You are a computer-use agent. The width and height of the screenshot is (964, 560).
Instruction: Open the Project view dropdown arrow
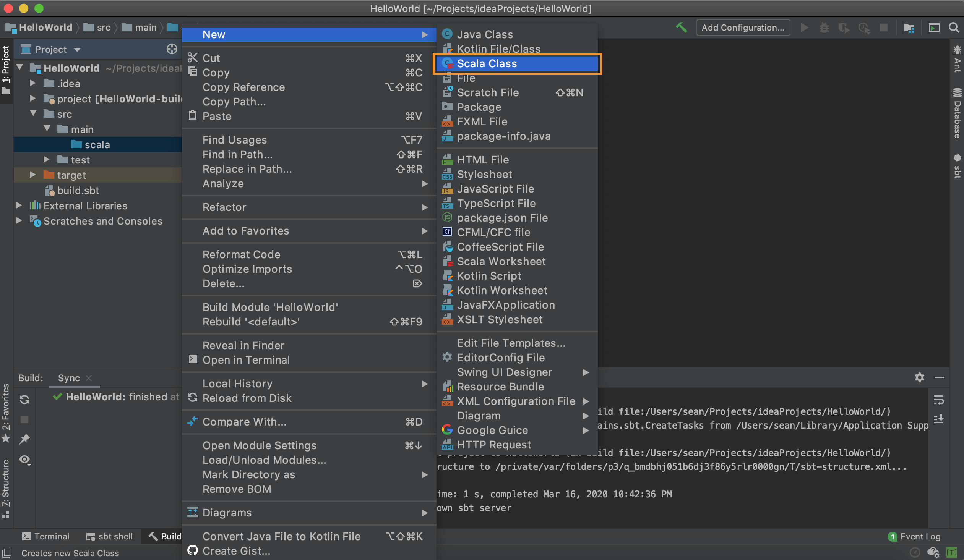pyautogui.click(x=77, y=50)
